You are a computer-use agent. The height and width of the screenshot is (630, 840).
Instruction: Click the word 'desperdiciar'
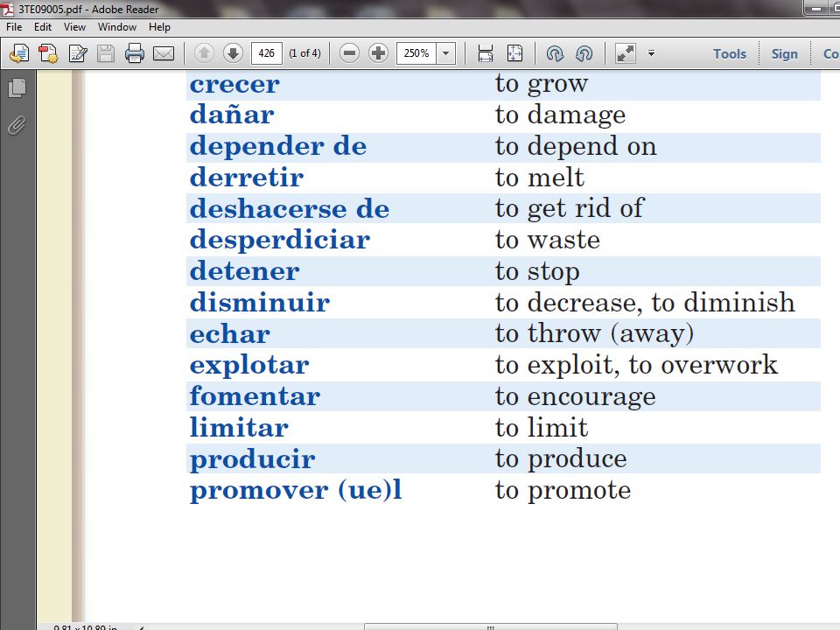point(280,241)
